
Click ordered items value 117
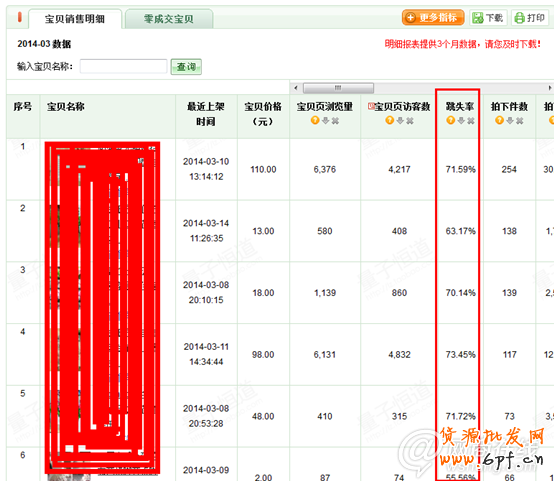[509, 354]
